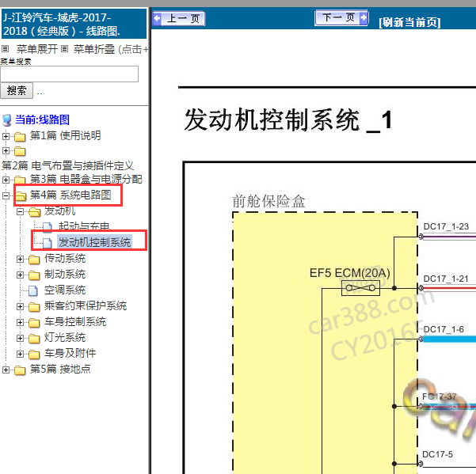
Task: Expand the 第2篇 电气布置与接插件定义 node
Action: pyautogui.click(x=6, y=150)
